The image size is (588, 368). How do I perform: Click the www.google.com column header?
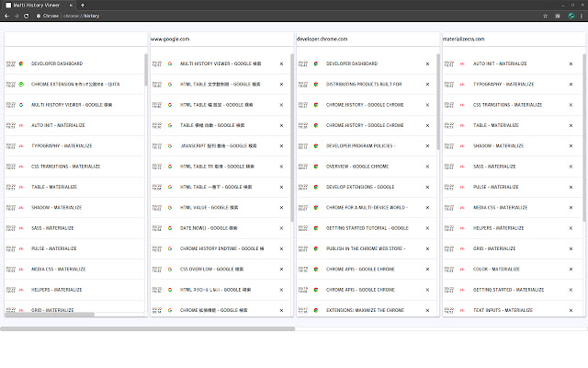click(170, 39)
